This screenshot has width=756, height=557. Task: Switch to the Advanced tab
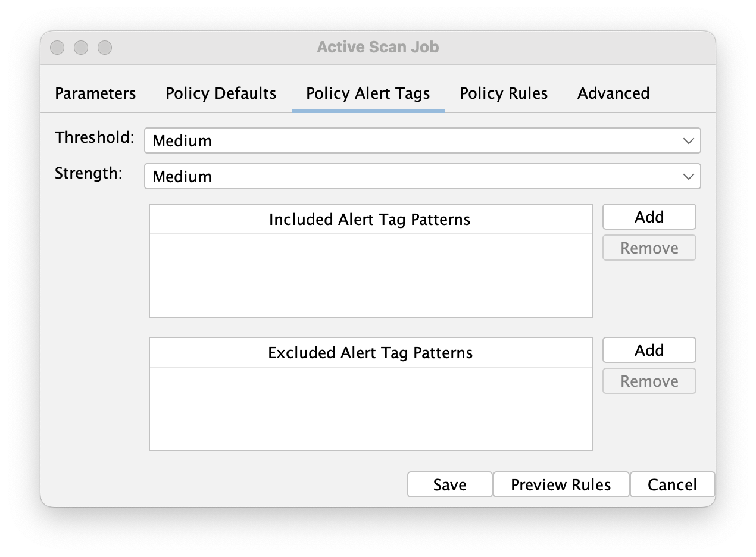click(x=613, y=93)
